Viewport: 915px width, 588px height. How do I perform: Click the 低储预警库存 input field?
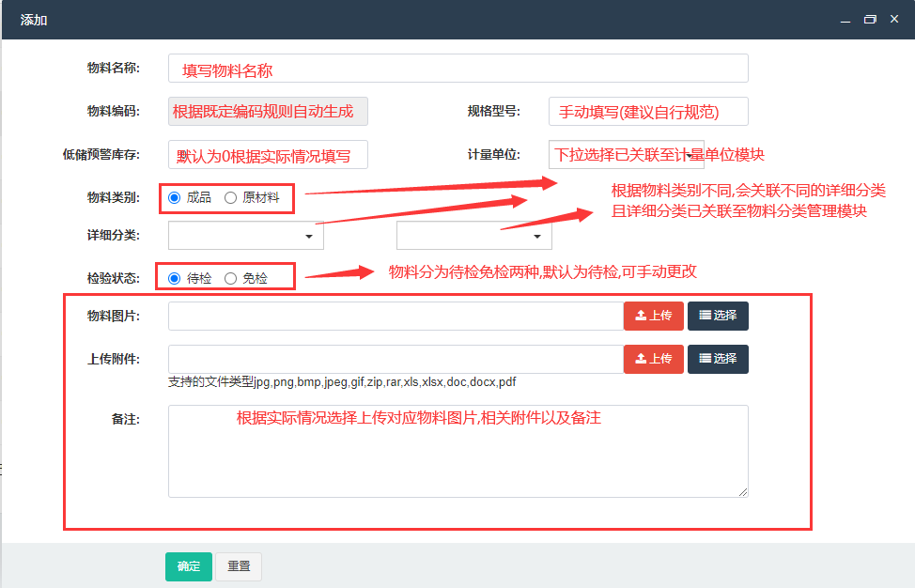(x=268, y=155)
